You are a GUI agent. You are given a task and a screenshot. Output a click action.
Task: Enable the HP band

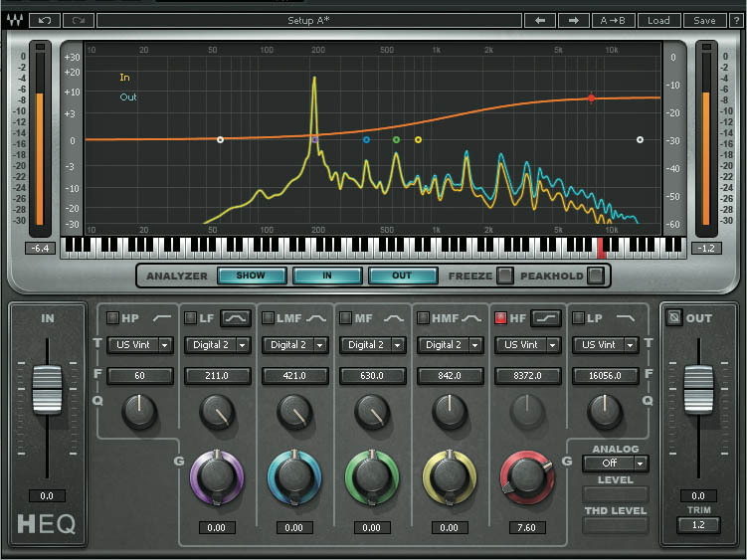click(112, 318)
